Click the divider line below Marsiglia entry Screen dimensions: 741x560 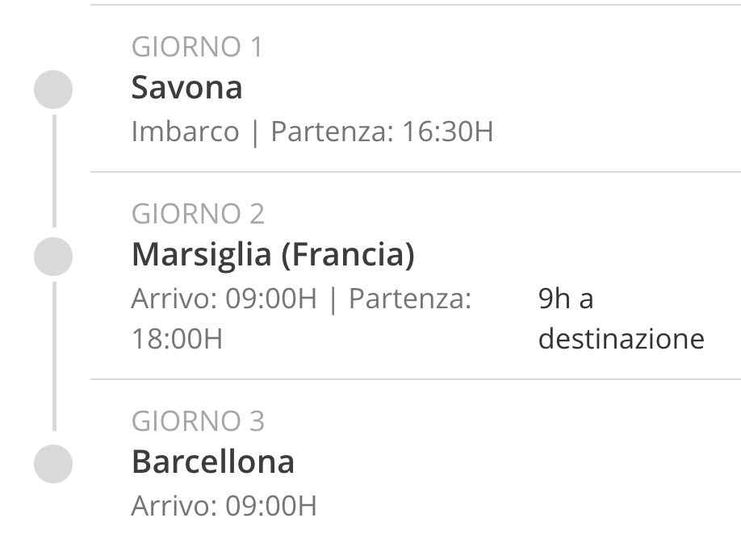pos(416,379)
